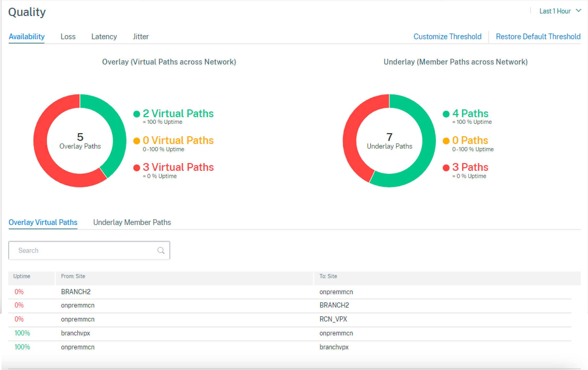
Task: Click BRANCH2 in the From: Site column
Action: tap(76, 292)
